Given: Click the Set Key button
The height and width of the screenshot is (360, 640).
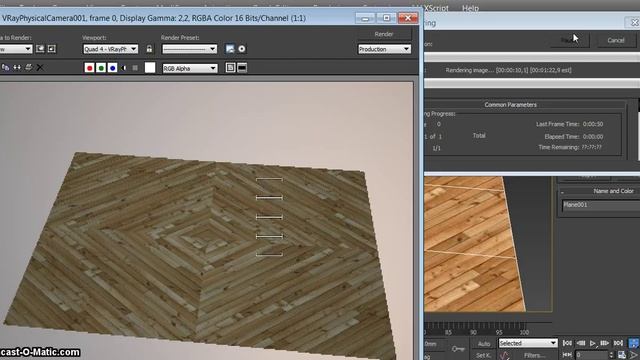Looking at the screenshot, I should [484, 355].
